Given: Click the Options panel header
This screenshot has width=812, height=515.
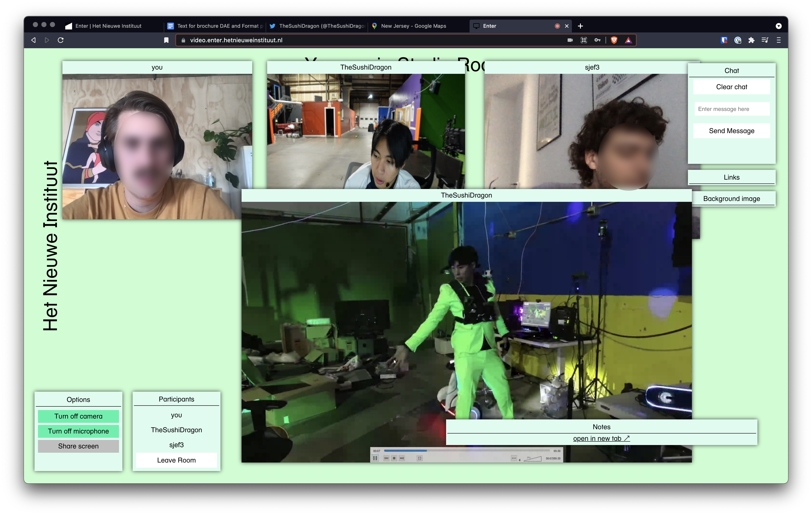Looking at the screenshot, I should point(78,399).
